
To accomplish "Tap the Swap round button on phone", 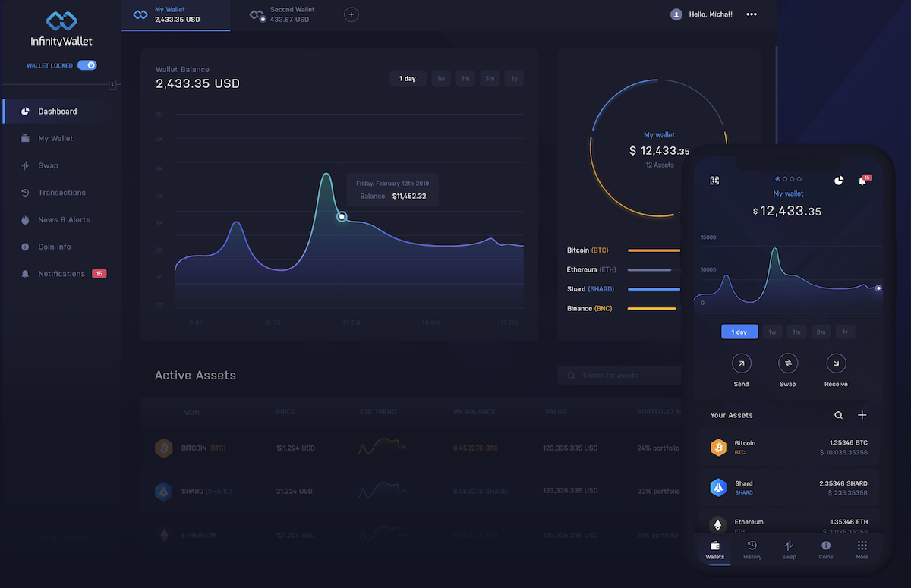I will (x=788, y=363).
